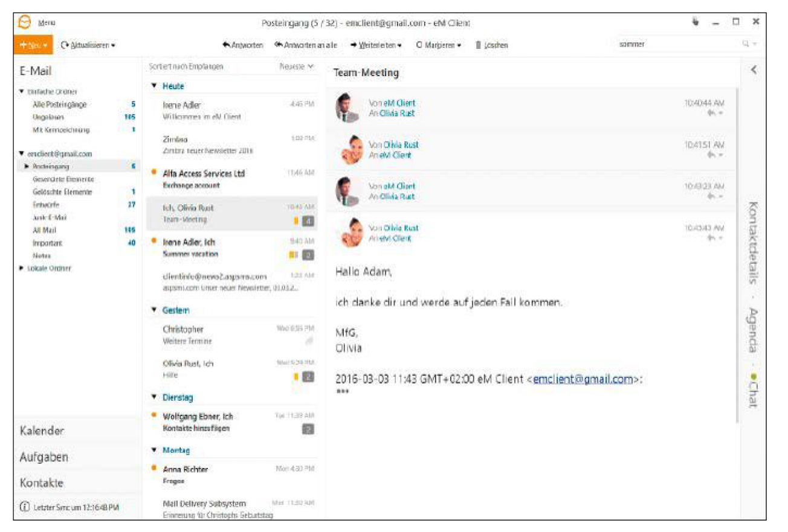788x532 pixels.
Task: Click the yellow tags on Summer vacation email
Action: pyautogui.click(x=294, y=256)
